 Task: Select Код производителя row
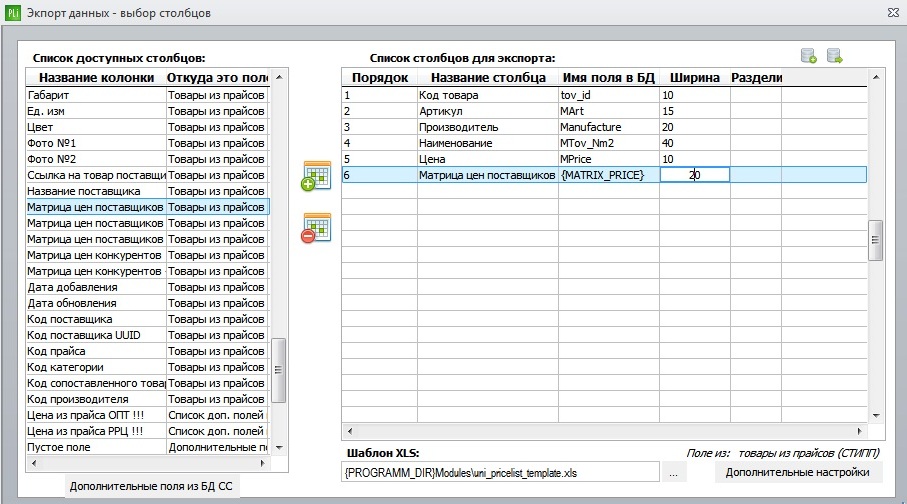(148, 399)
